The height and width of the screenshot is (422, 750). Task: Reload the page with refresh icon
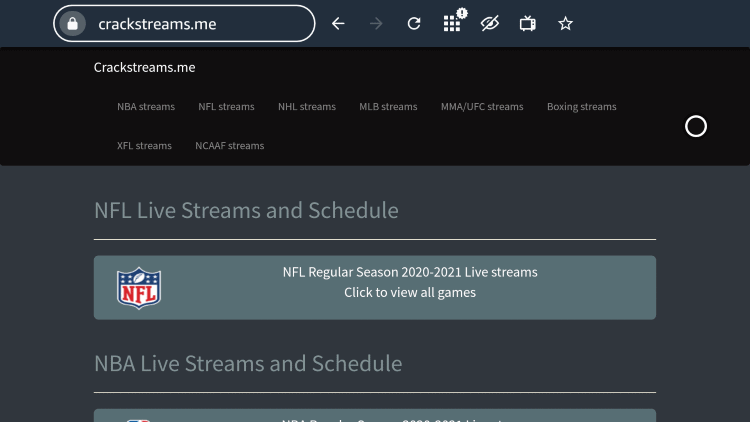click(414, 23)
